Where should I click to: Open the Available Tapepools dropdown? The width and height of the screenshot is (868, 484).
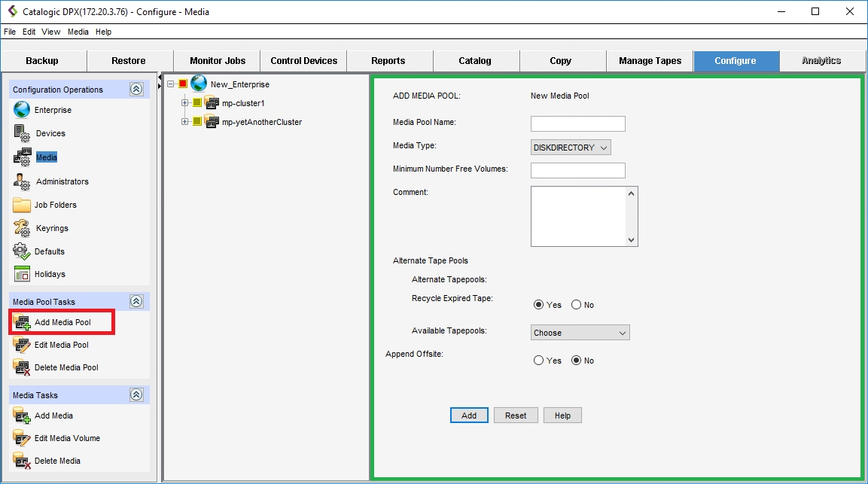point(580,333)
